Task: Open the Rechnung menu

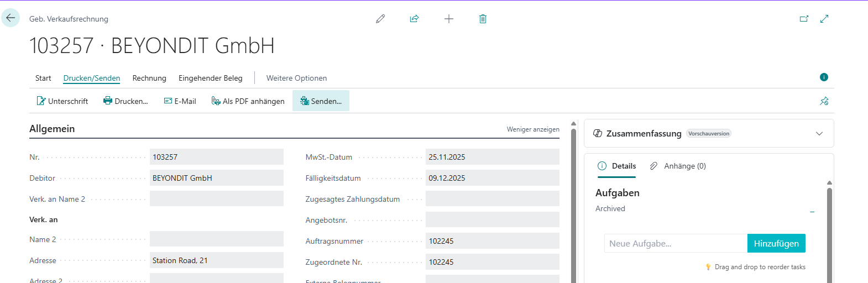Action: click(x=149, y=78)
